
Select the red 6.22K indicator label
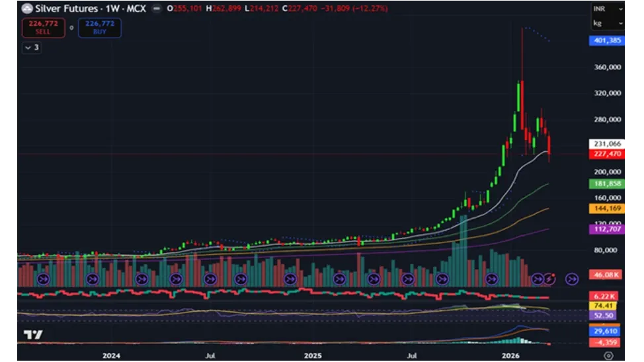tap(604, 297)
